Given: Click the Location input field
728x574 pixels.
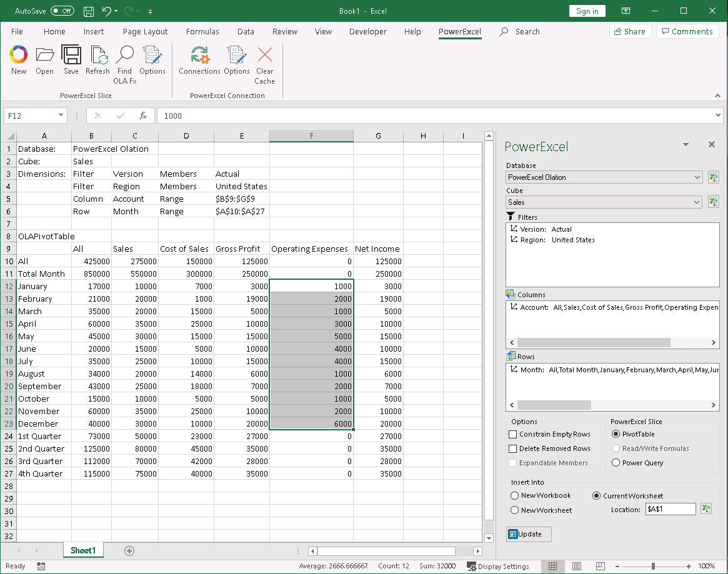Looking at the screenshot, I should coord(671,509).
